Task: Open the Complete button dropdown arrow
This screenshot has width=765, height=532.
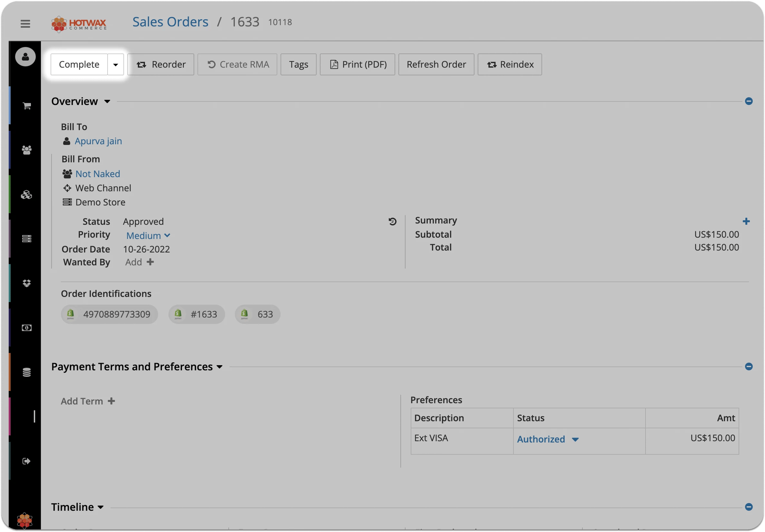Action: pos(116,64)
